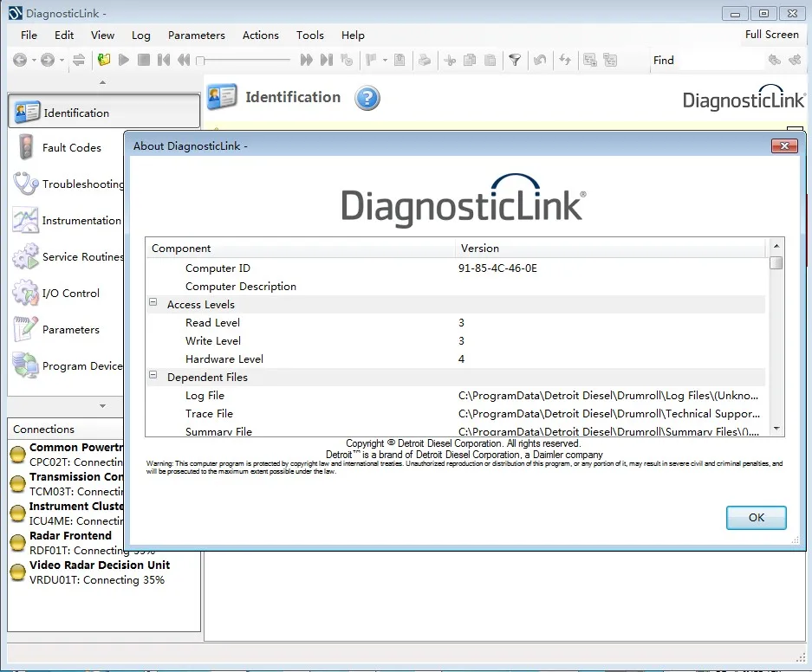
Task: Click the find next icon
Action: tap(795, 60)
